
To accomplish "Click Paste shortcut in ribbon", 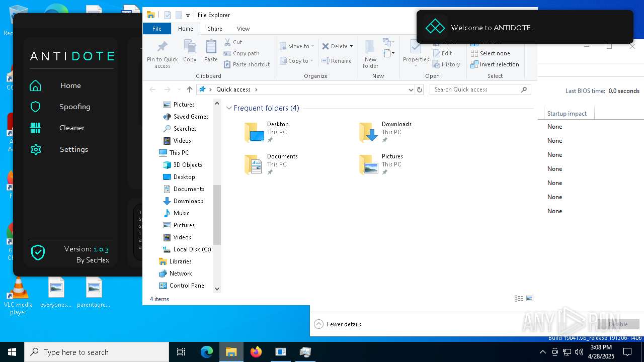I will pyautogui.click(x=247, y=64).
